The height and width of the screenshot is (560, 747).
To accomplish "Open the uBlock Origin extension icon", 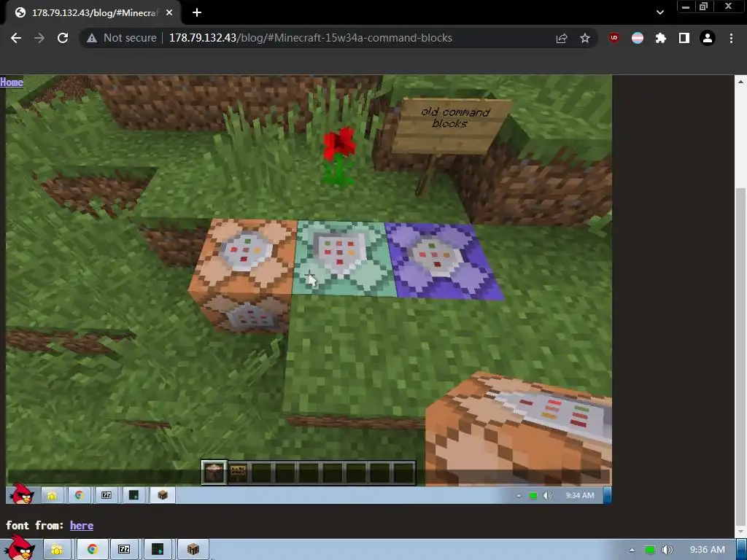I will tap(614, 38).
